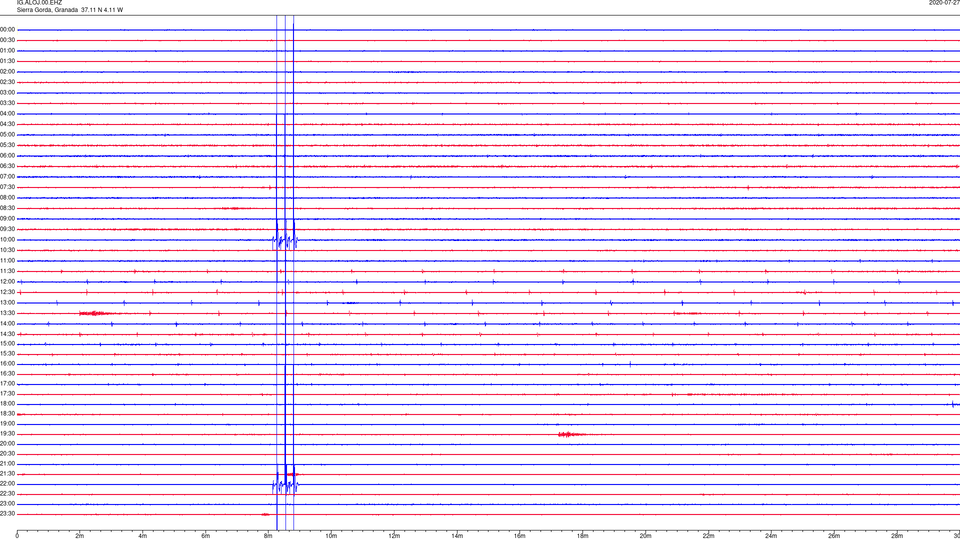
Task: Click the 26m axis tick label
Action: click(x=834, y=536)
